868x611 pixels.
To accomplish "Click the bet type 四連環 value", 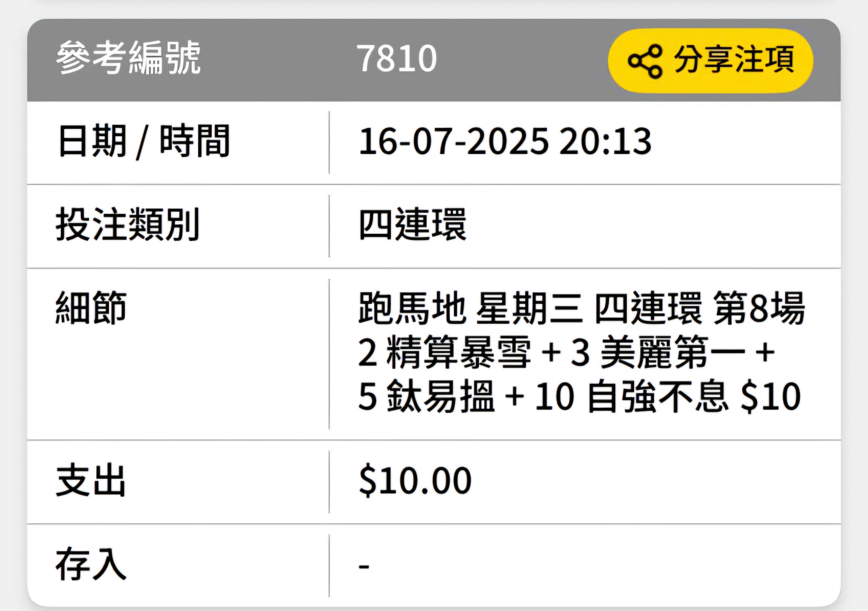I will [x=413, y=225].
